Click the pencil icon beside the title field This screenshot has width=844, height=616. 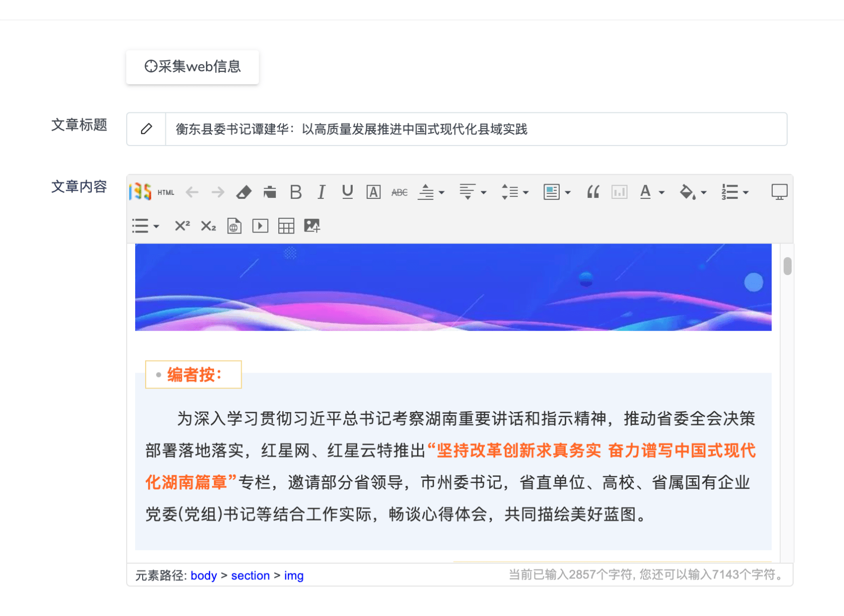[146, 129]
